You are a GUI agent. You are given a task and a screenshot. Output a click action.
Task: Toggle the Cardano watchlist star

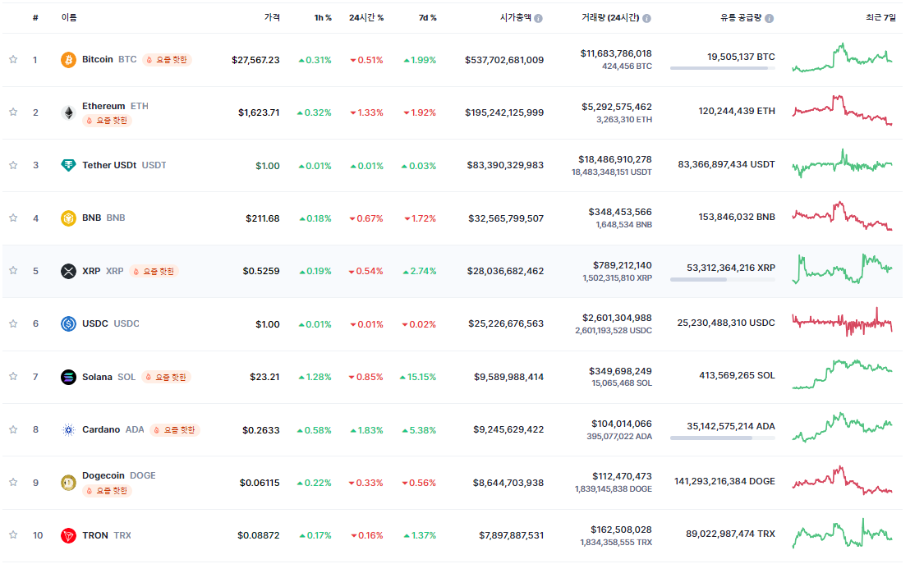pyautogui.click(x=13, y=429)
